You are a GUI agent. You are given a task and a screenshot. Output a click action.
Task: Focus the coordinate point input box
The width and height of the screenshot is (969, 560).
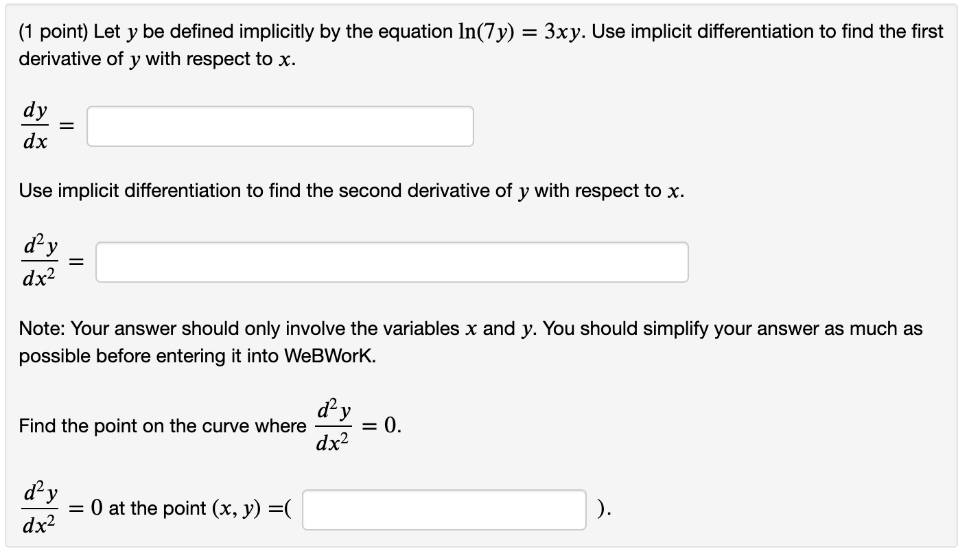[443, 509]
